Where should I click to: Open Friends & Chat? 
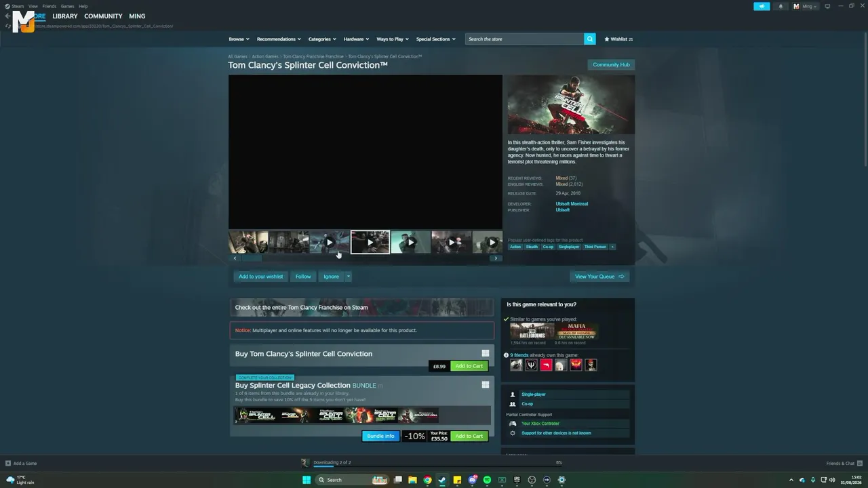click(x=843, y=464)
